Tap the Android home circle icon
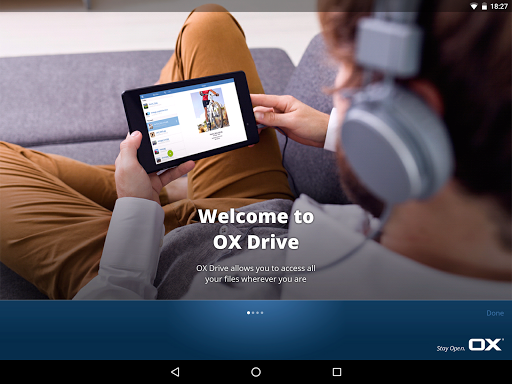 coord(256,372)
